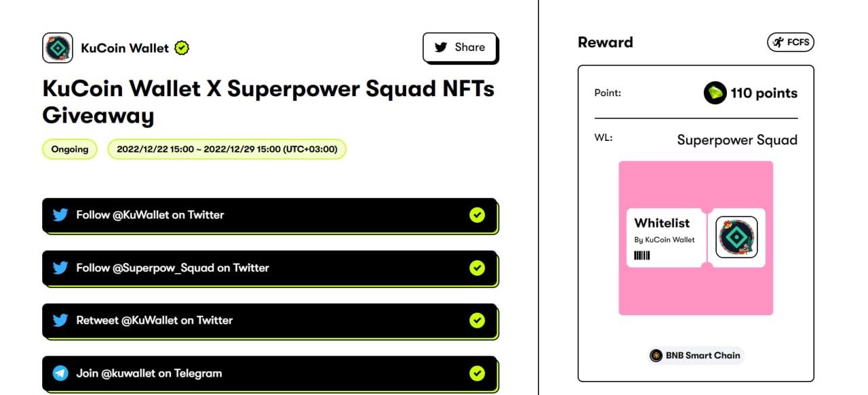Click the KuCoin Wallet profile avatar
Screen dimensions: 868x395
(58, 48)
